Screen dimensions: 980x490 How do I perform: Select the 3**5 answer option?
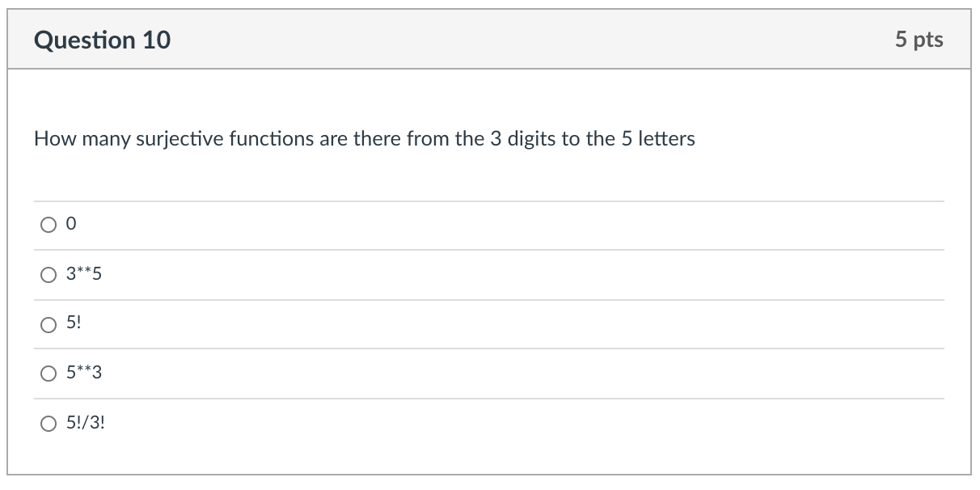pos(49,274)
